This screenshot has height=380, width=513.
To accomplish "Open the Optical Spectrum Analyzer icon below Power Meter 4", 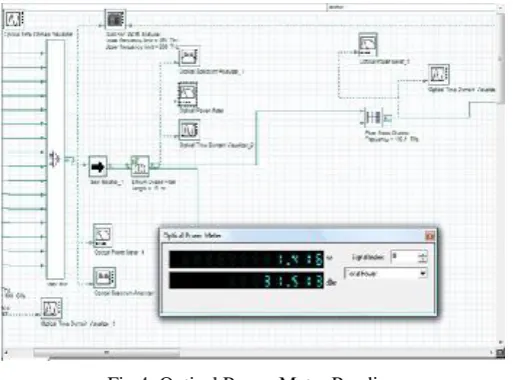I will [104, 277].
